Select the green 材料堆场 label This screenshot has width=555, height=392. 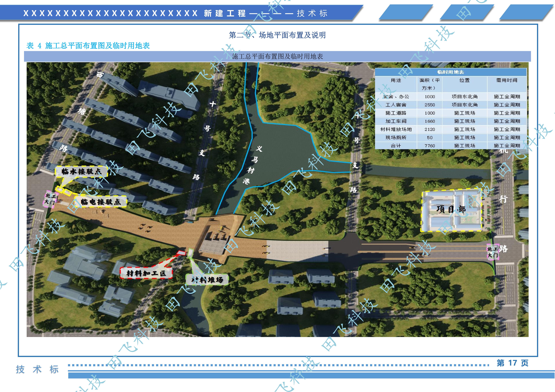click(x=207, y=280)
